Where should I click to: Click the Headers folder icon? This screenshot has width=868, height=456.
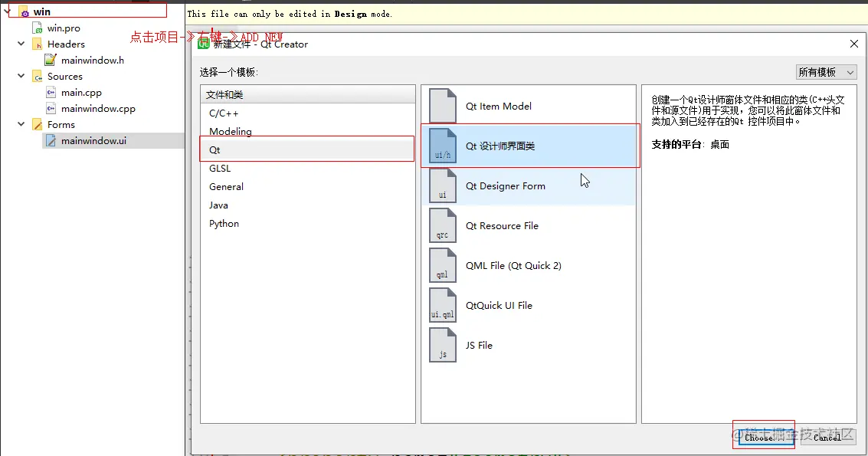(x=37, y=44)
